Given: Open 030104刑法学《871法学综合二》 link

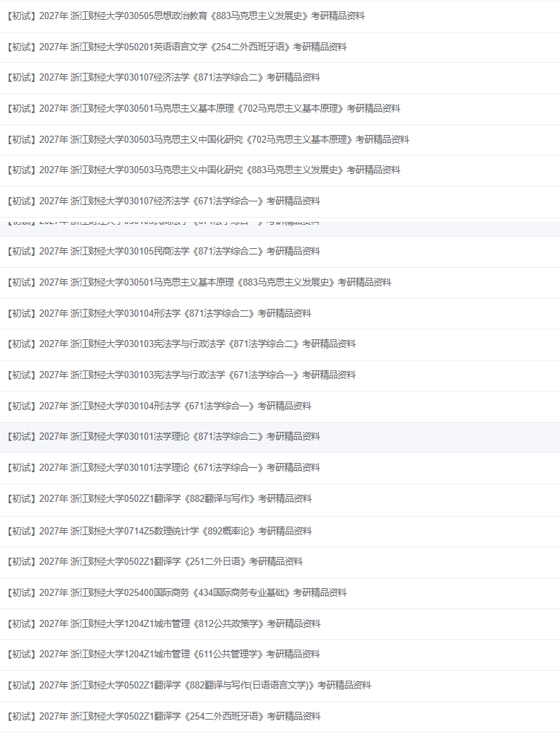Looking at the screenshot, I should 159,313.
